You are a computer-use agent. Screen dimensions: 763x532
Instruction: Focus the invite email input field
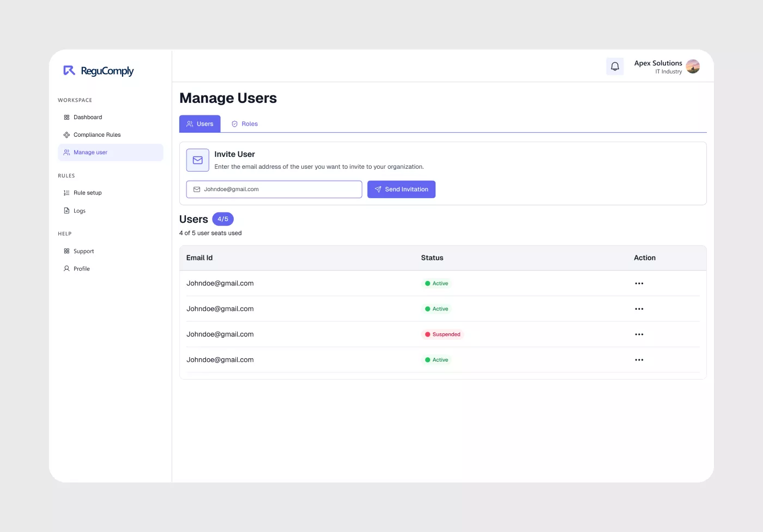tap(274, 189)
